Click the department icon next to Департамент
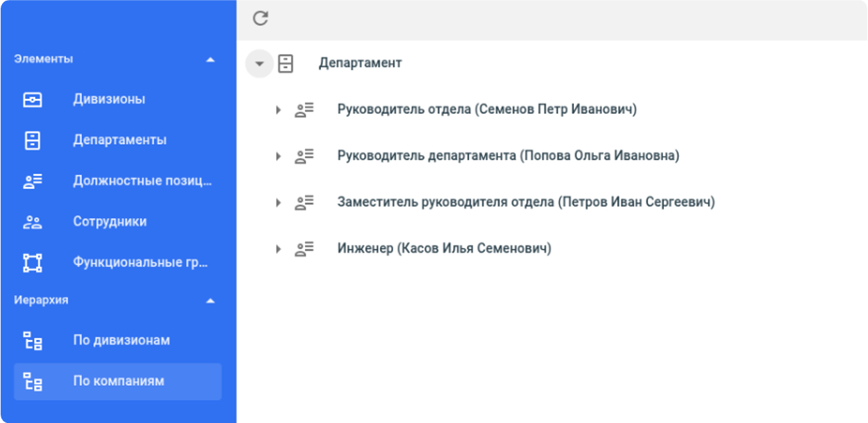Screen dimensions: 868x423 click(x=285, y=63)
